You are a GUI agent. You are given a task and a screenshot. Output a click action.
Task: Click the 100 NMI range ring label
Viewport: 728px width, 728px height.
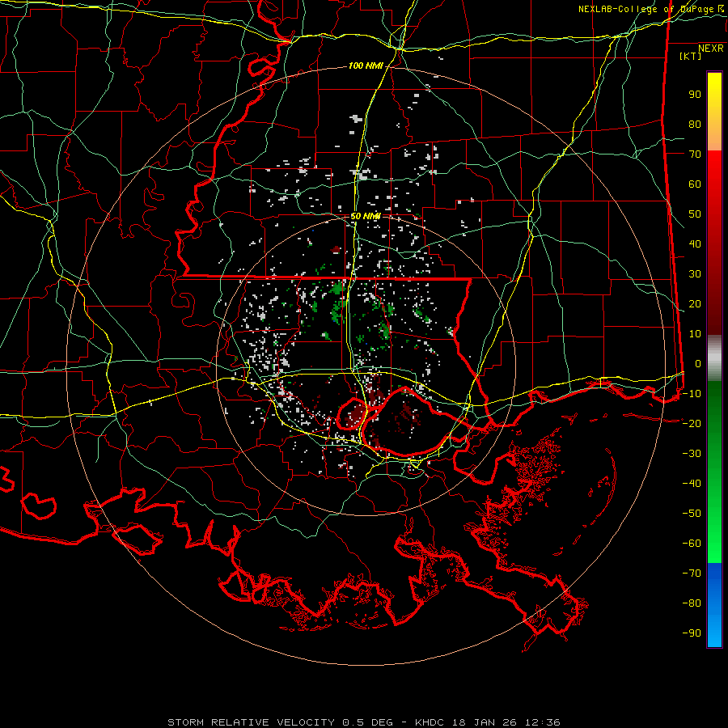(x=366, y=66)
